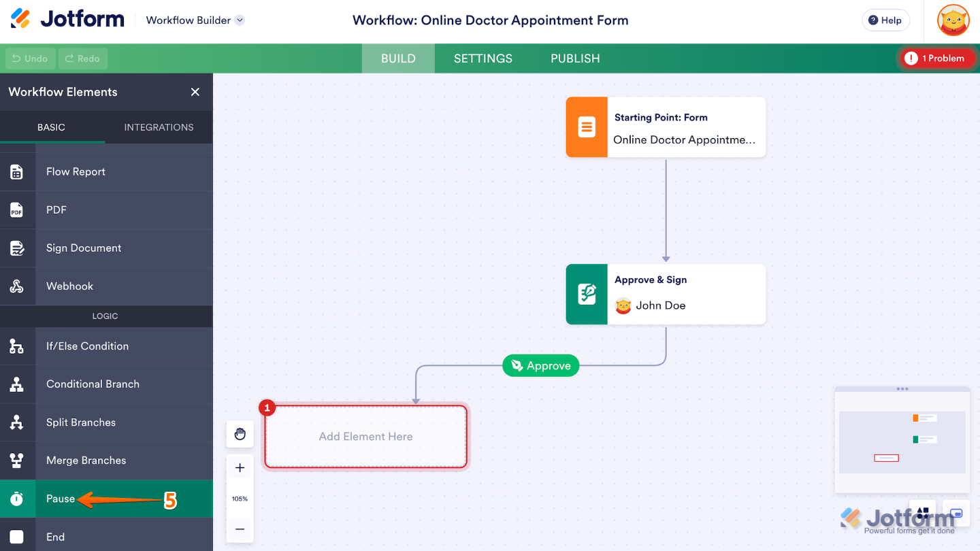Click the Help button
The height and width of the screenshot is (551, 980).
(885, 20)
